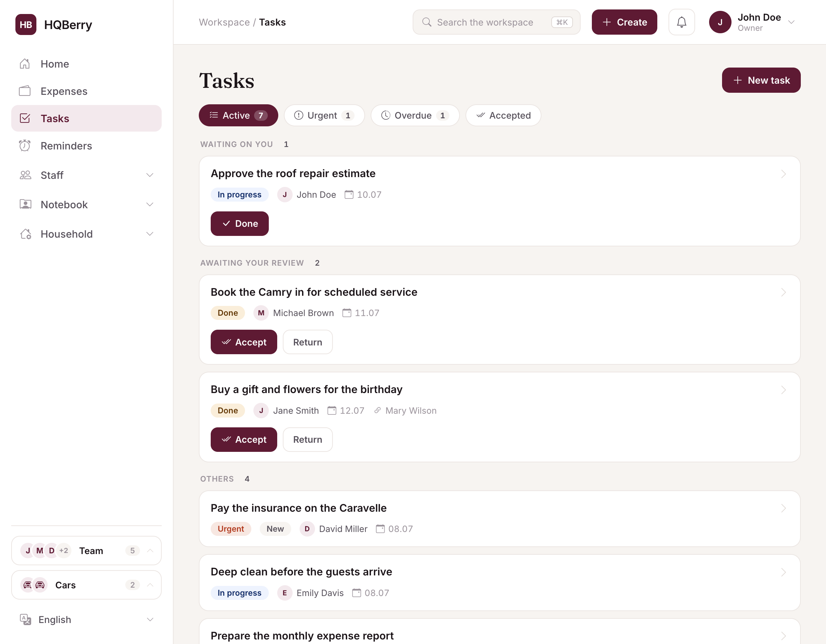Image resolution: width=826 pixels, height=644 pixels.
Task: Click the Workspace breadcrumb link
Action: (224, 22)
